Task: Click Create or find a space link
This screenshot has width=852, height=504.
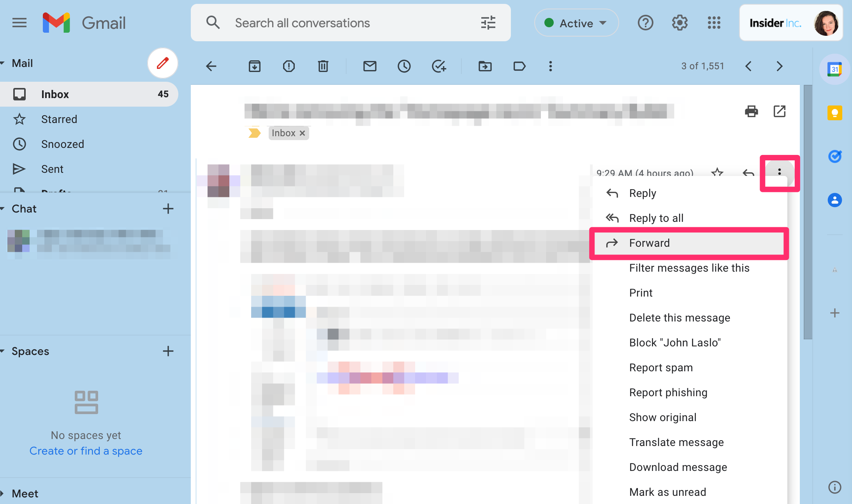Action: pyautogui.click(x=86, y=451)
